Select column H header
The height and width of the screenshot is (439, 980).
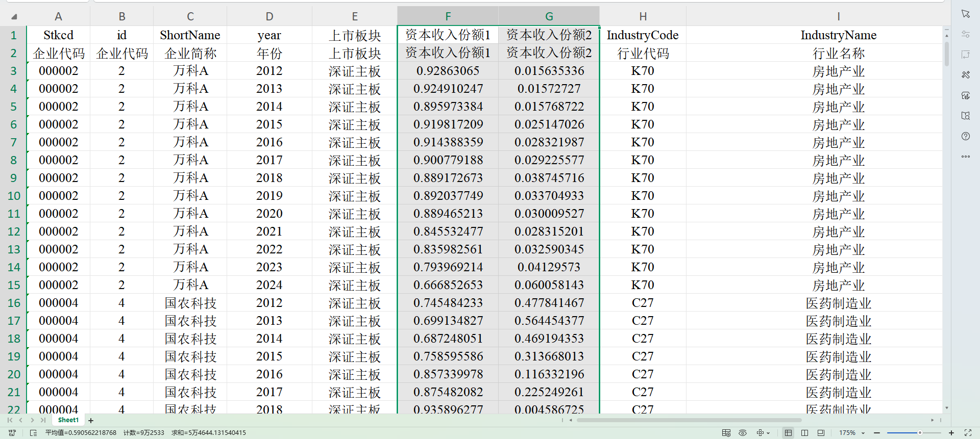[x=643, y=16]
